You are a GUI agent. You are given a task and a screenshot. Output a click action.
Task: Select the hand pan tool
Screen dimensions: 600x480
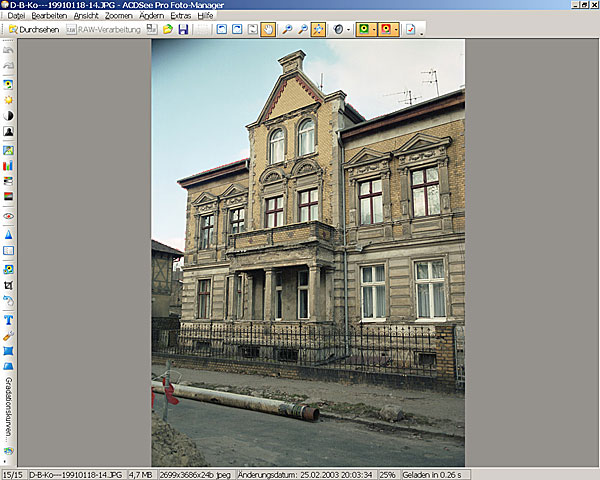(x=267, y=30)
